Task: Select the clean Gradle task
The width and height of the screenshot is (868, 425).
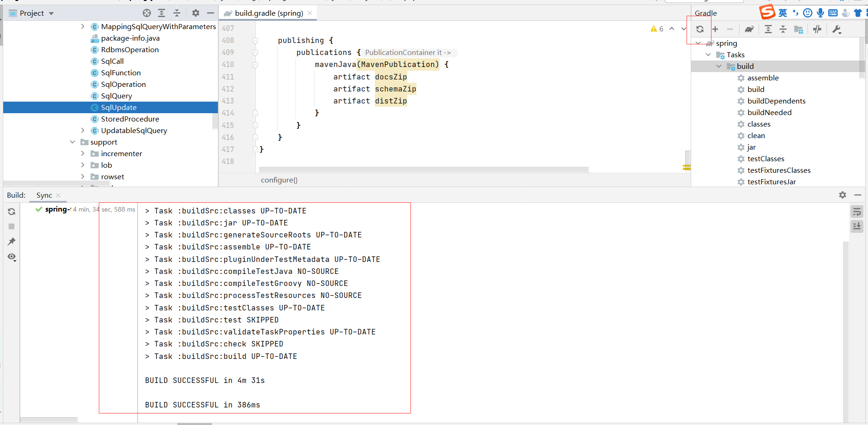Action: click(x=756, y=135)
